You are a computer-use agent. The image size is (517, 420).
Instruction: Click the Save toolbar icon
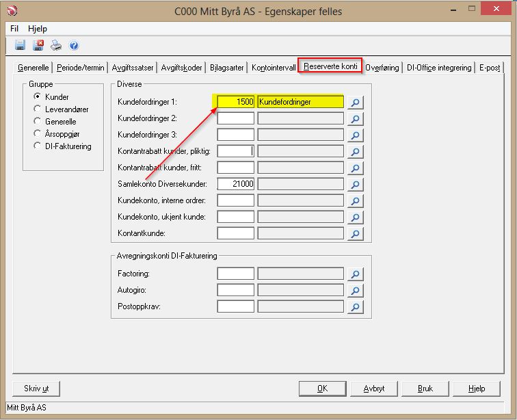click(x=20, y=45)
